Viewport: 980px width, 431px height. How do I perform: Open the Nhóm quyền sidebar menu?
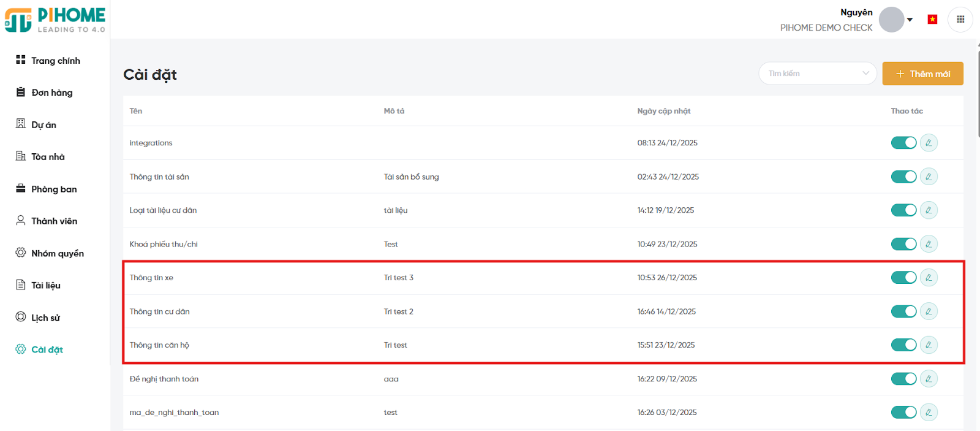point(57,253)
